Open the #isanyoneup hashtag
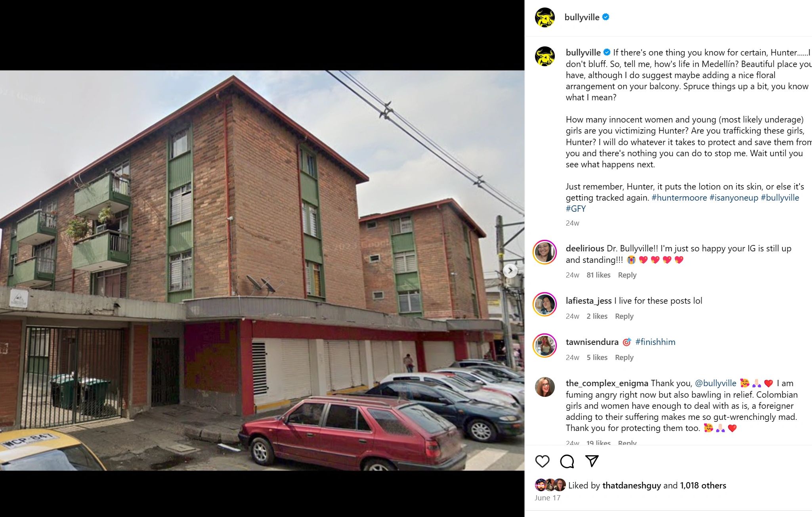Screen dimensions: 812x517 pyautogui.click(x=734, y=197)
